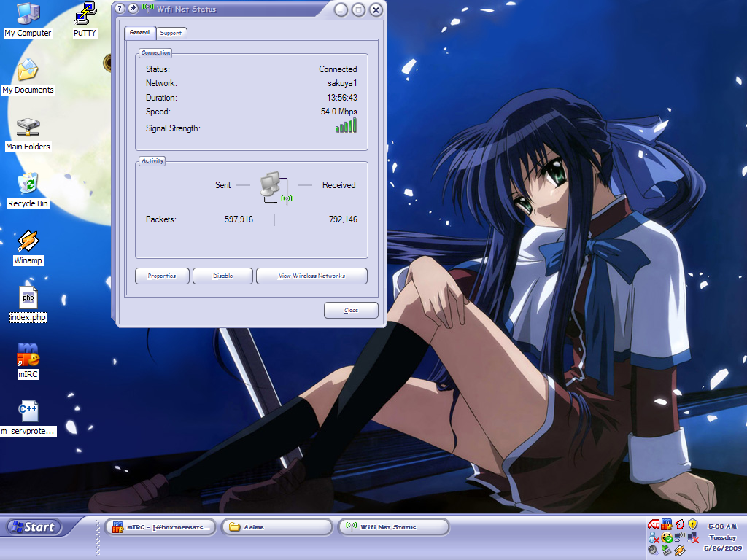Switch to mIRC taskbar window
The height and width of the screenshot is (560, 747).
pos(160,527)
